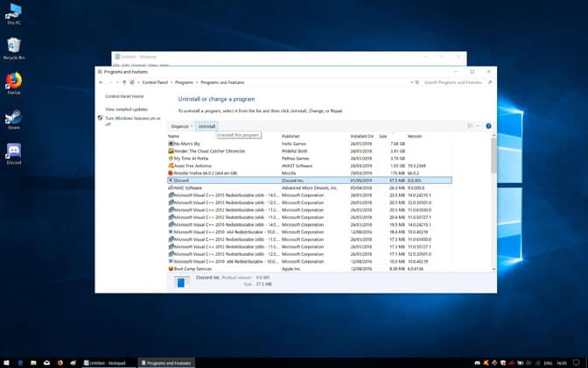Click the Apple Inc. publisher cell
Image resolution: width=588 pixels, height=368 pixels.
pos(291,269)
